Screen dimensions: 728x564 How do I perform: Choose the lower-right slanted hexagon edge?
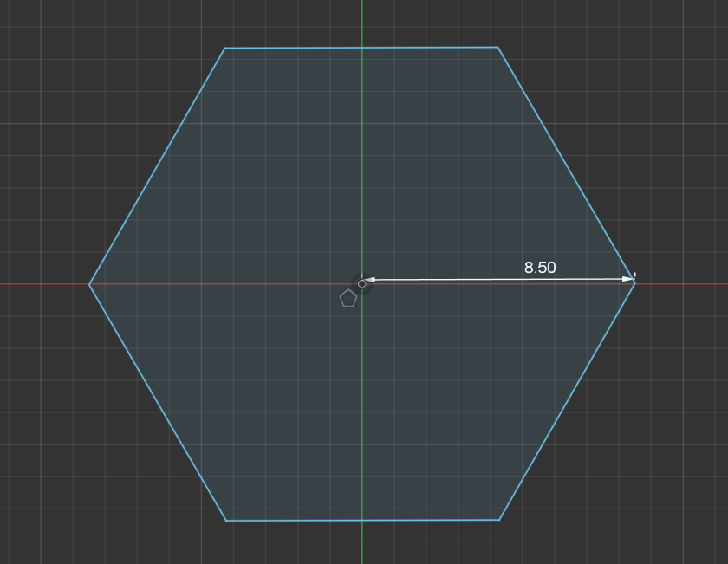[568, 401]
